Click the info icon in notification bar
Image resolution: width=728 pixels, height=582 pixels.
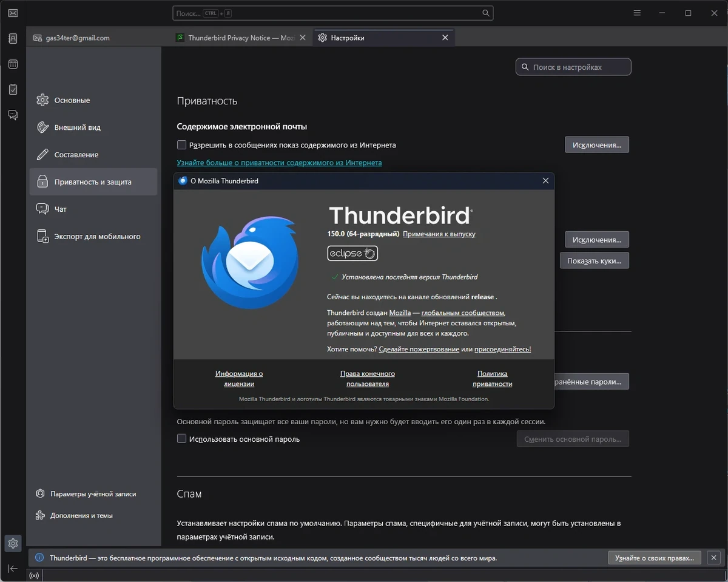[x=39, y=558]
